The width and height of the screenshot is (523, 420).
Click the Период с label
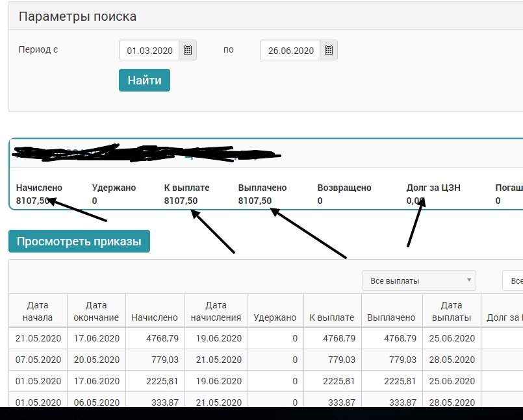tap(38, 50)
